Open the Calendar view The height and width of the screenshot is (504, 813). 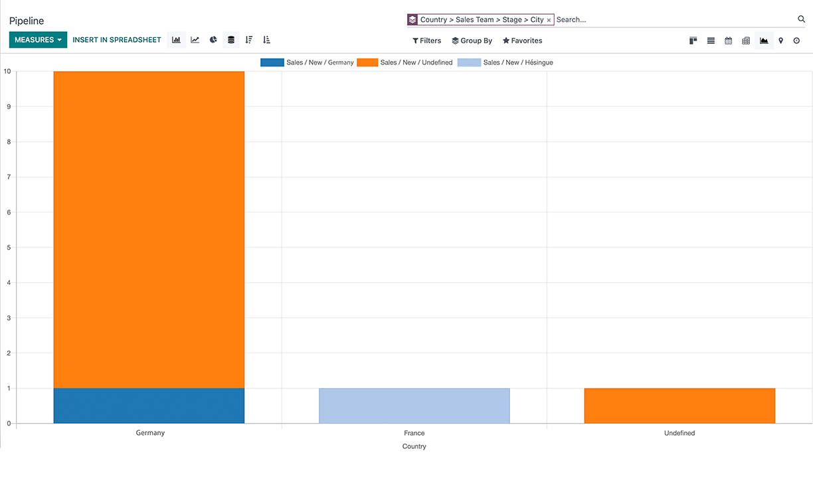click(x=729, y=41)
